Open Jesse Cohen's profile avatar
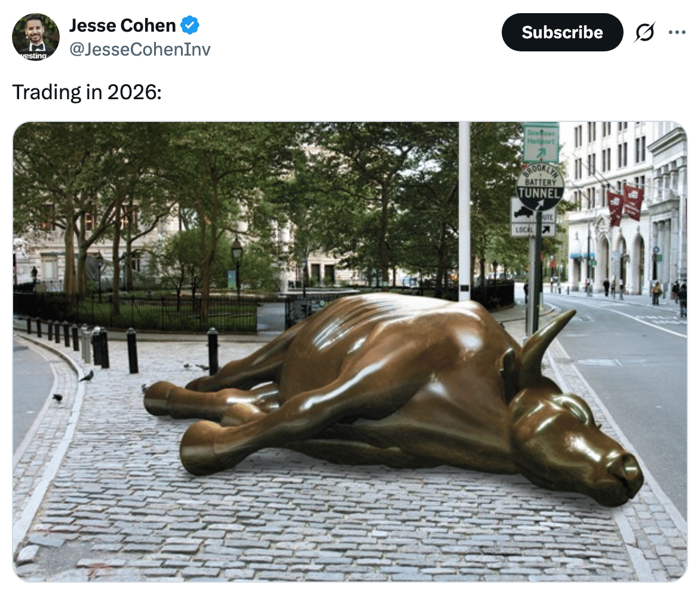 (x=36, y=37)
